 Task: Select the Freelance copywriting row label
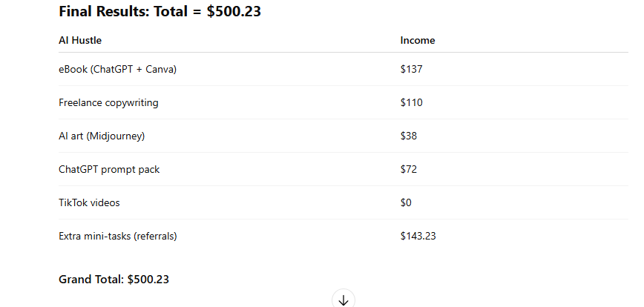click(108, 102)
